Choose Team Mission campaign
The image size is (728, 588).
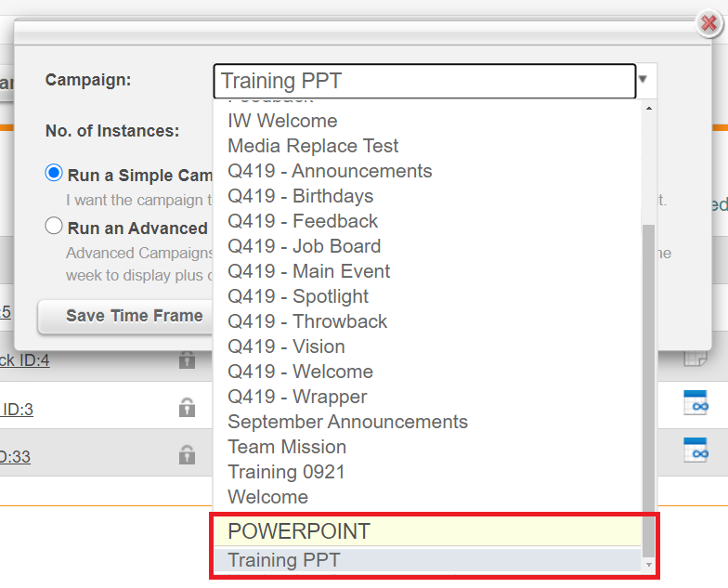click(287, 447)
